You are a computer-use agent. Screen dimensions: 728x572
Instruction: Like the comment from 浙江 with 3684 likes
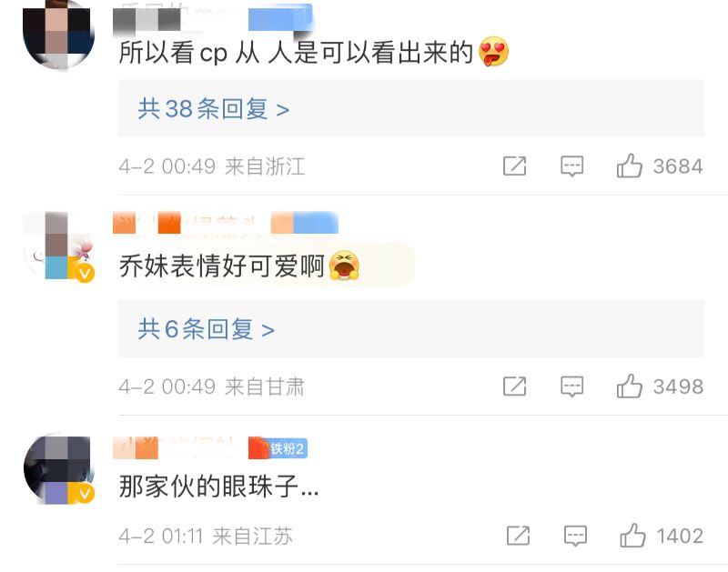[x=629, y=166]
